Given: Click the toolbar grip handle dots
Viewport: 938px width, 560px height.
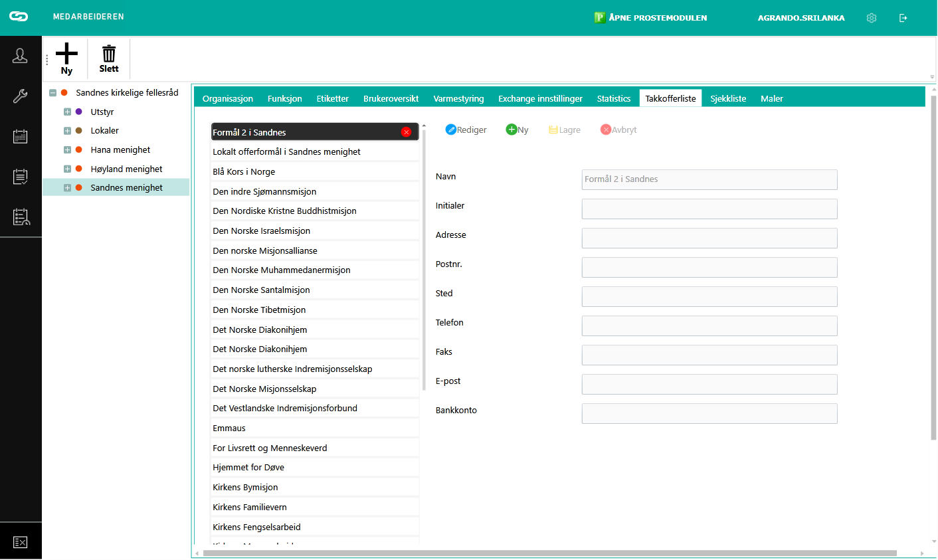Looking at the screenshot, I should point(47,60).
